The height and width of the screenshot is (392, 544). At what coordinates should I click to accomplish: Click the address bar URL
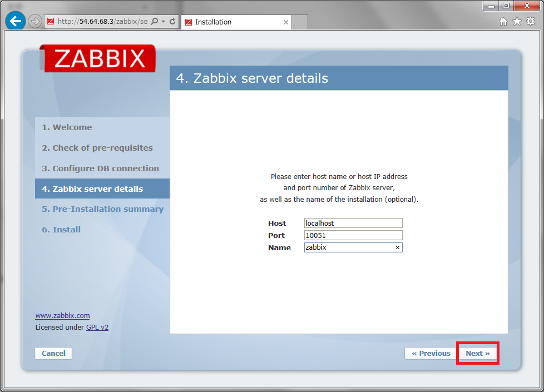(x=102, y=22)
